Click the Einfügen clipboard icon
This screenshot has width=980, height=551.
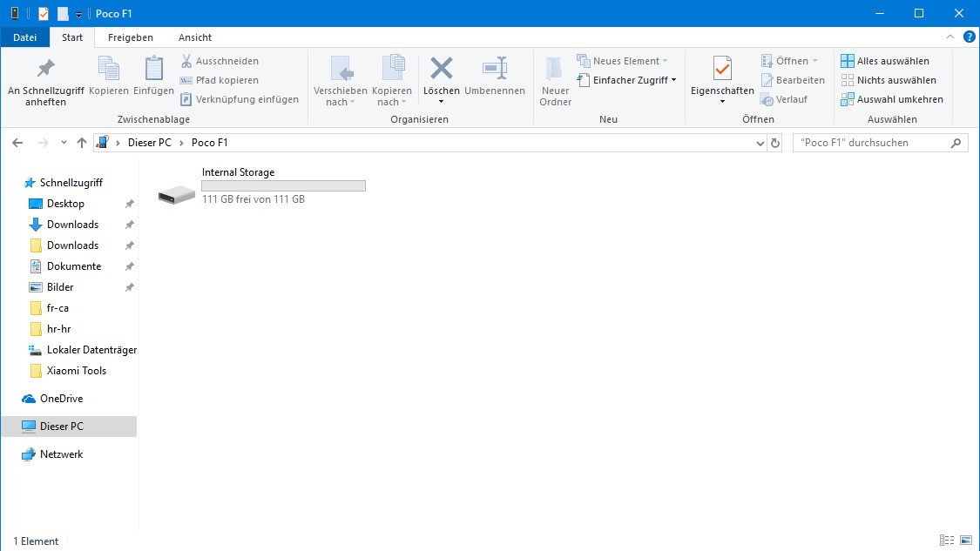pos(153,68)
